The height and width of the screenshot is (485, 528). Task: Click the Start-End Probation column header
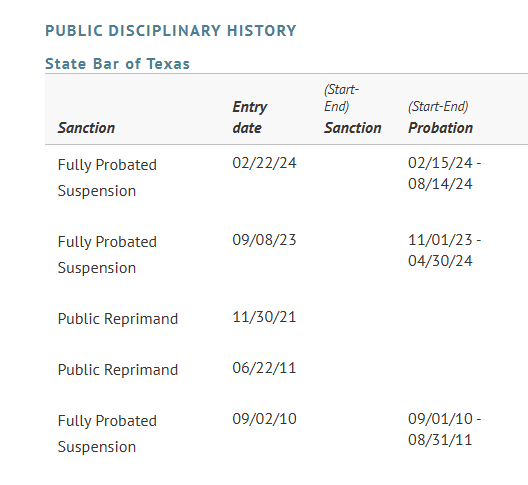(x=440, y=117)
